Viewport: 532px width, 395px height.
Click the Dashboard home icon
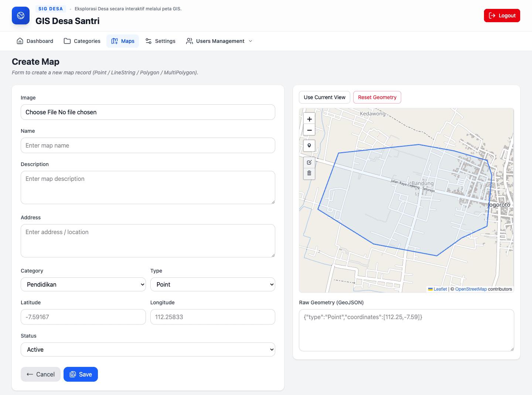tap(20, 41)
